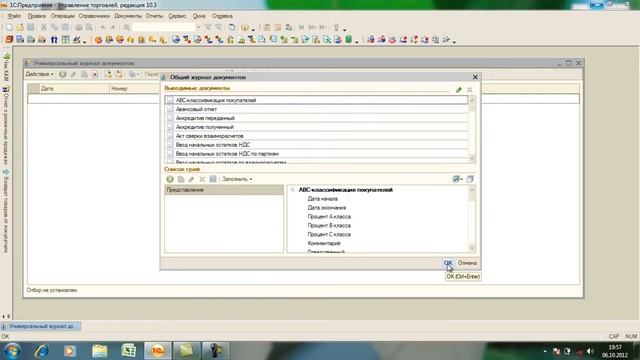Click the Internet Explorer taskbar icon
This screenshot has width=640, height=360.
(x=42, y=351)
